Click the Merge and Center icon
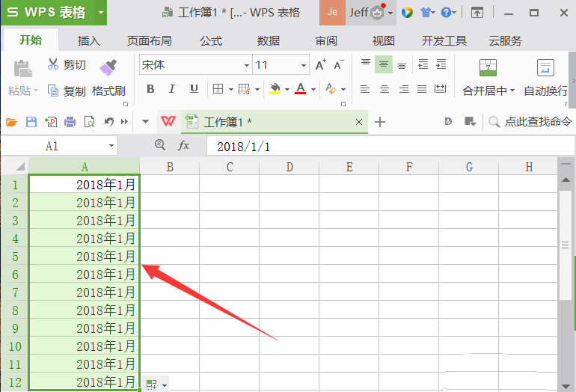 pos(488,68)
